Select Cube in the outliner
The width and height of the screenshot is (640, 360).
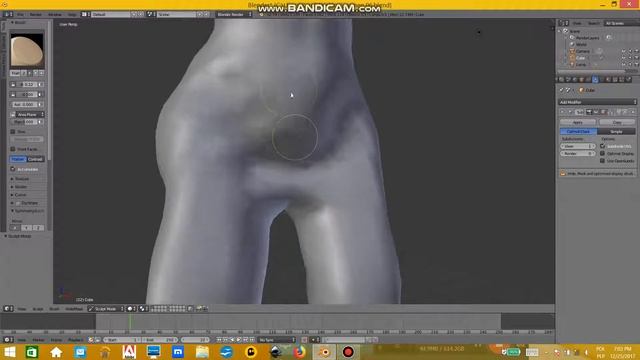[580, 58]
